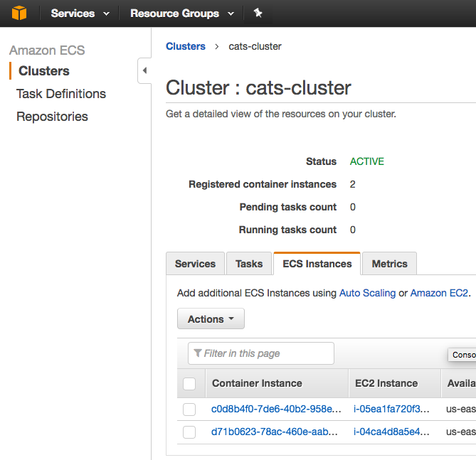Open the Amazon EC2 link
The image size is (476, 460).
point(439,293)
